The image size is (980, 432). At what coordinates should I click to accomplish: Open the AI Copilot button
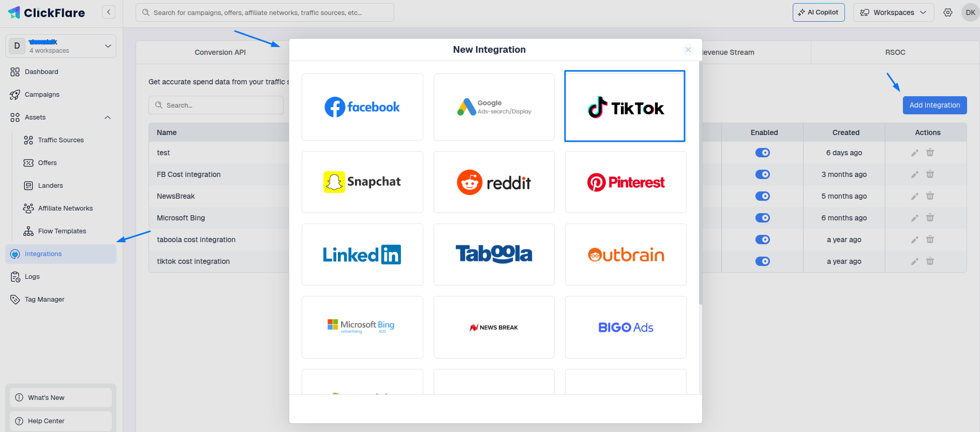pyautogui.click(x=819, y=12)
